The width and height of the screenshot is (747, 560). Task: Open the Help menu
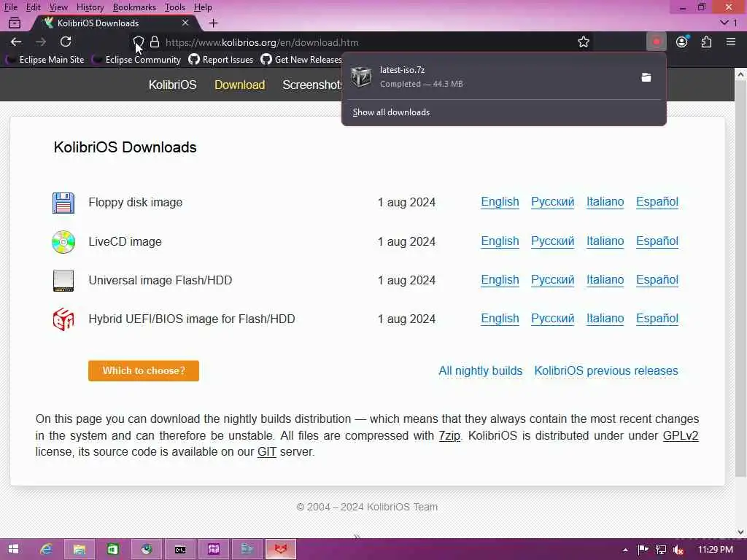point(203,7)
